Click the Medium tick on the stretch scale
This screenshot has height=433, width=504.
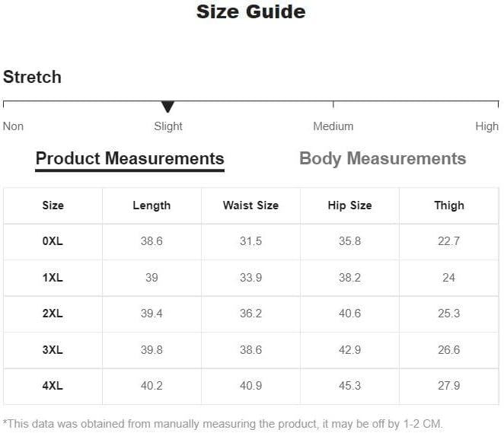coord(333,104)
